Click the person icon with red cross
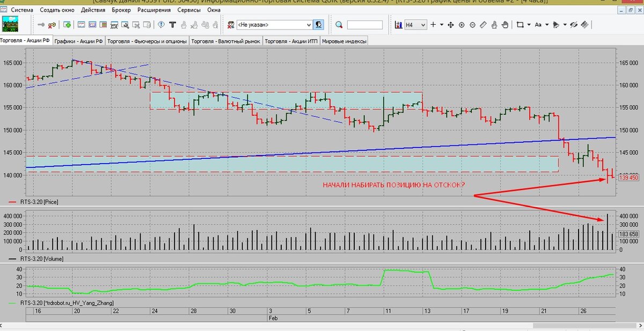Image resolution: width=644 pixels, height=331 pixels. [231, 25]
